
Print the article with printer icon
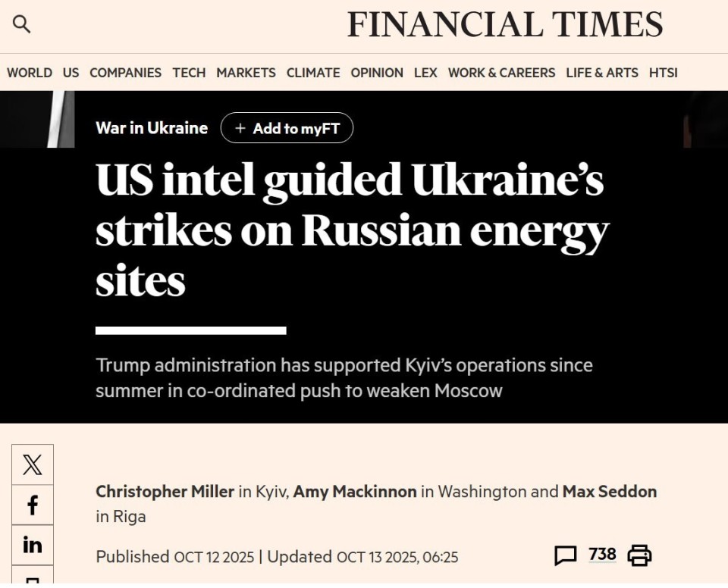(x=639, y=555)
